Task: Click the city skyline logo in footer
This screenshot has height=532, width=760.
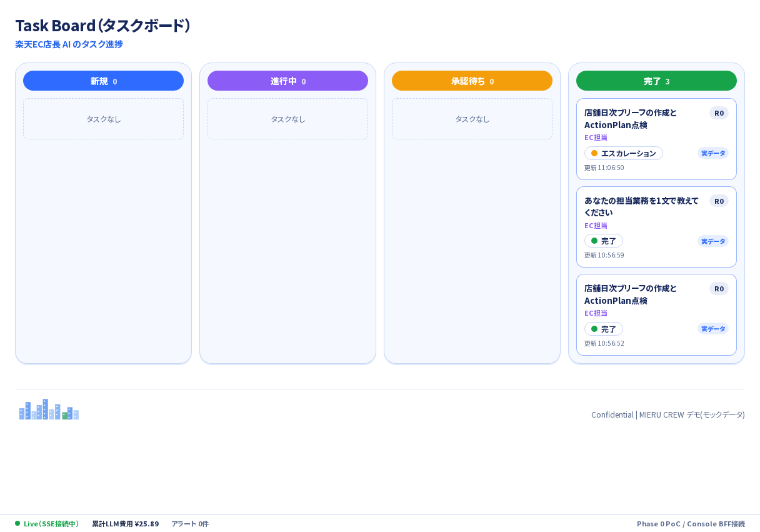Action: [x=49, y=409]
